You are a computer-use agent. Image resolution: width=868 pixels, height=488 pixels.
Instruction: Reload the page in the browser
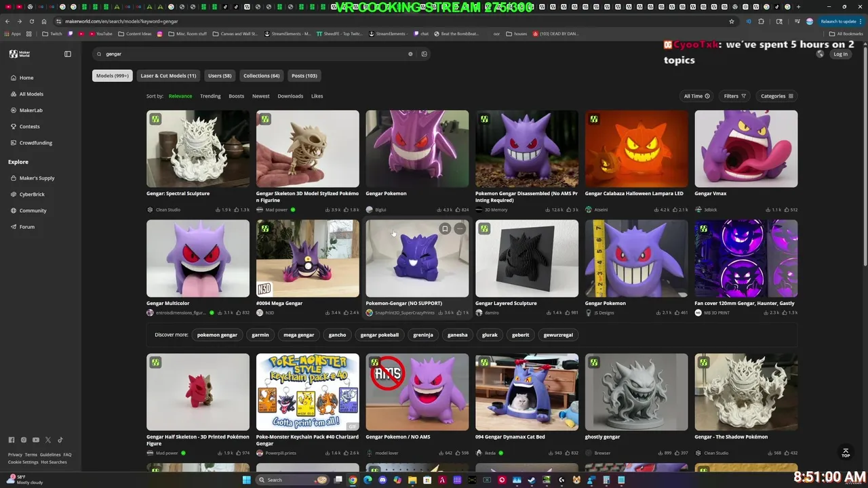pos(31,21)
